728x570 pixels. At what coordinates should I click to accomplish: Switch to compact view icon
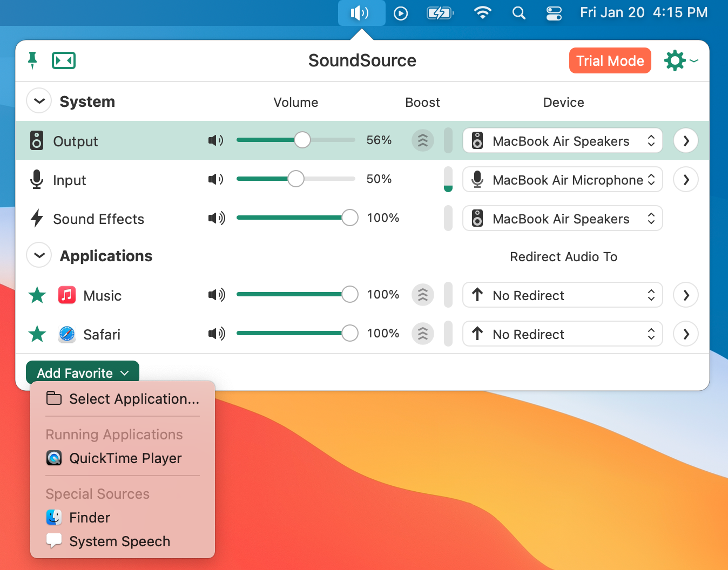(x=64, y=60)
